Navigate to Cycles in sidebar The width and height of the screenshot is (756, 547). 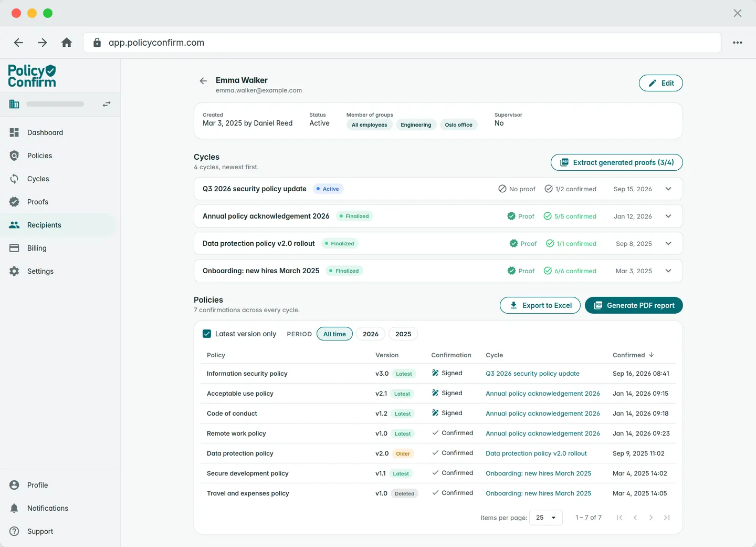click(x=58, y=179)
